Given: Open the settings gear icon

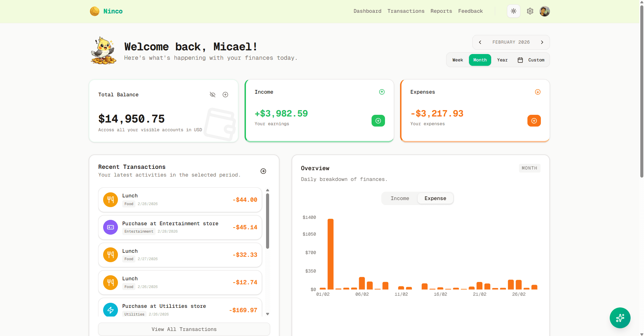Looking at the screenshot, I should coord(530,11).
